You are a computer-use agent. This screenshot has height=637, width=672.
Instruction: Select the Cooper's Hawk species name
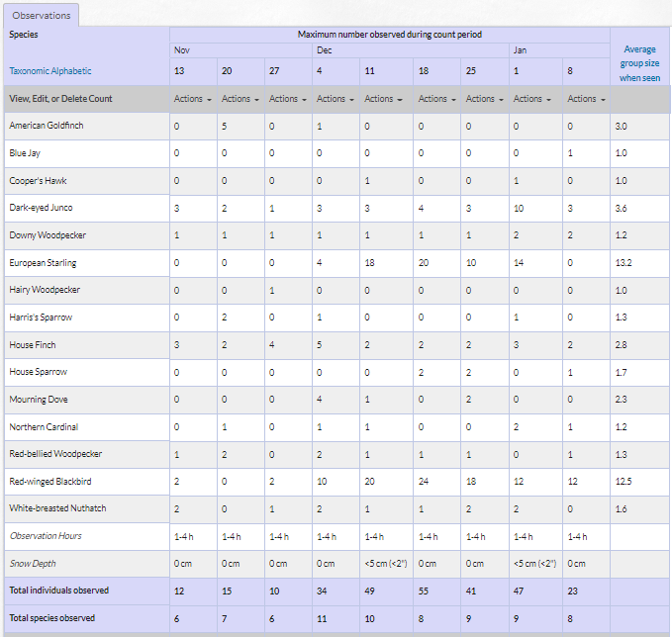click(x=38, y=181)
